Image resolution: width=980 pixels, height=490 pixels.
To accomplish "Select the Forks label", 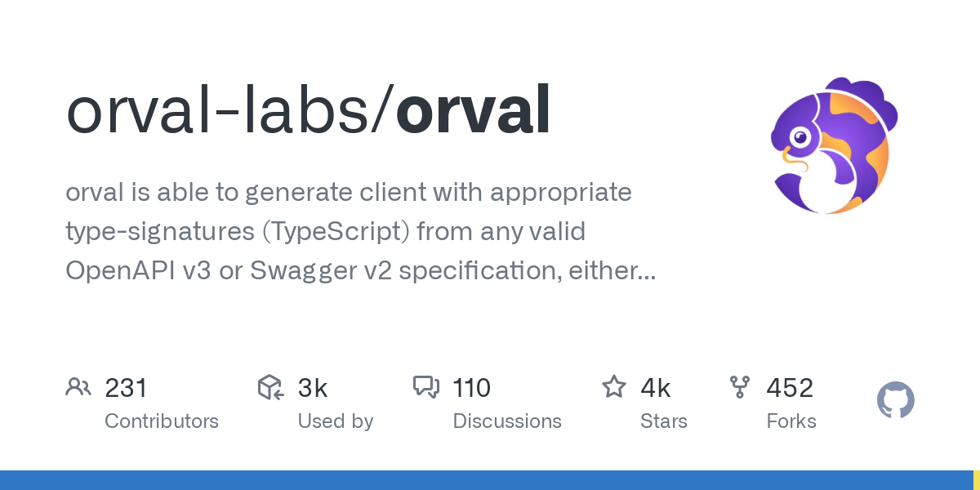I will click(791, 421).
